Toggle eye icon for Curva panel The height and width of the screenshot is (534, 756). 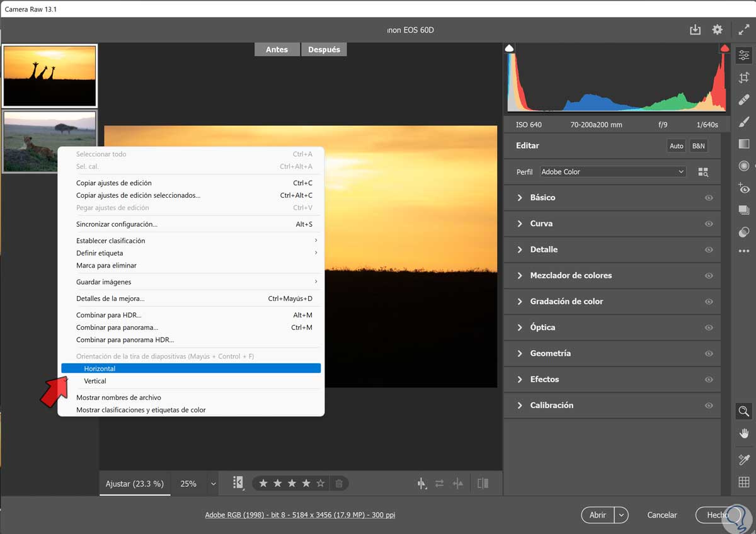point(709,224)
